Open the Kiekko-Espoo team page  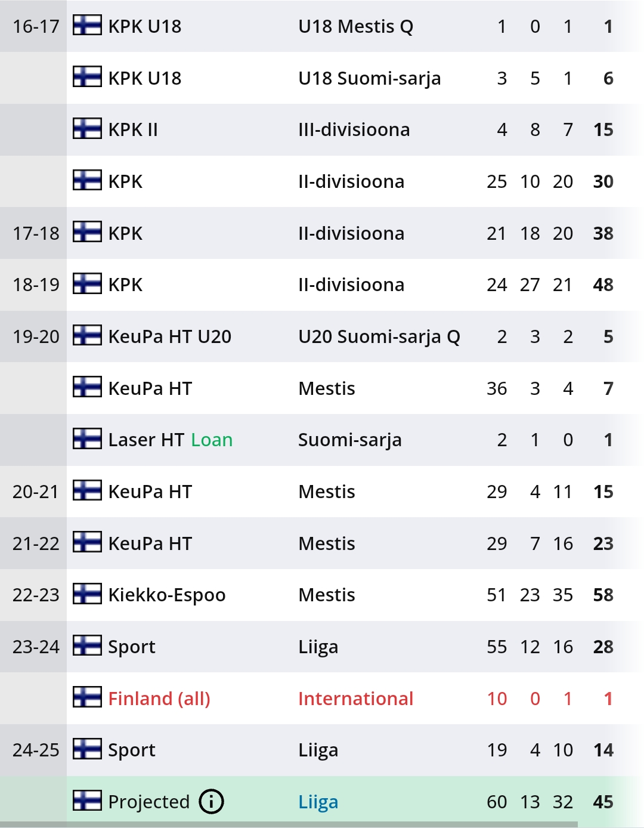click(x=167, y=595)
